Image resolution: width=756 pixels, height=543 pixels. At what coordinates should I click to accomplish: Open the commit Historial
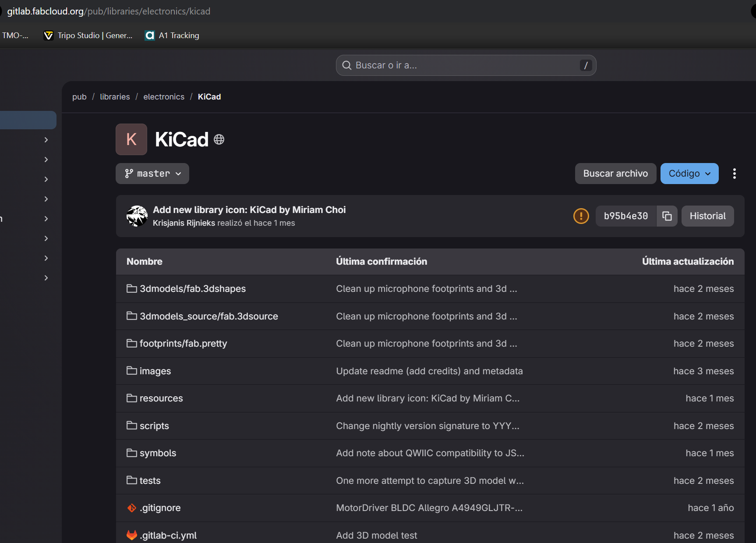coord(707,216)
